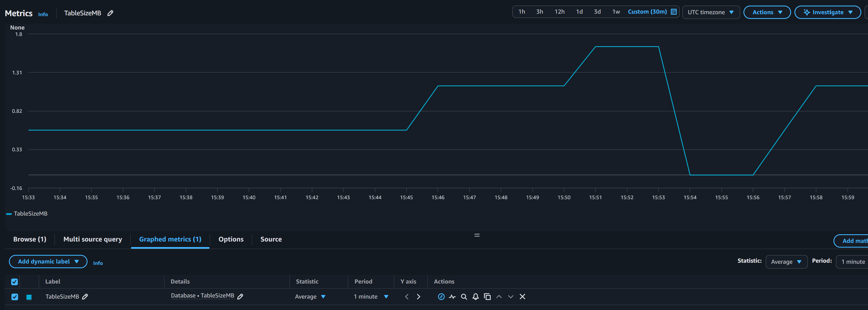Open the Multi source query tab
868x310 pixels.
(x=93, y=239)
